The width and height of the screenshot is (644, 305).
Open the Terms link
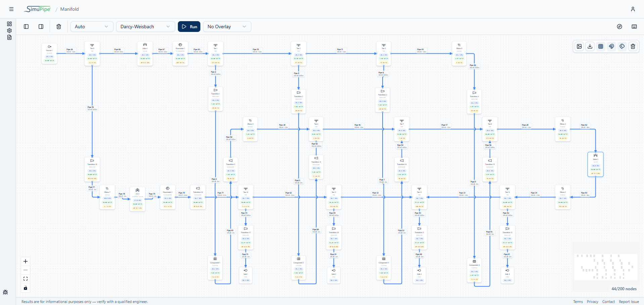(578, 302)
